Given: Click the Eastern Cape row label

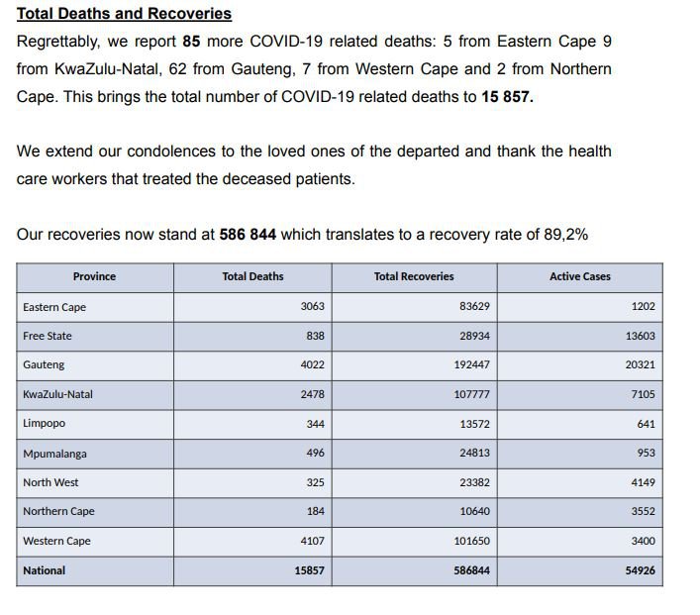Looking at the screenshot, I should point(54,307).
